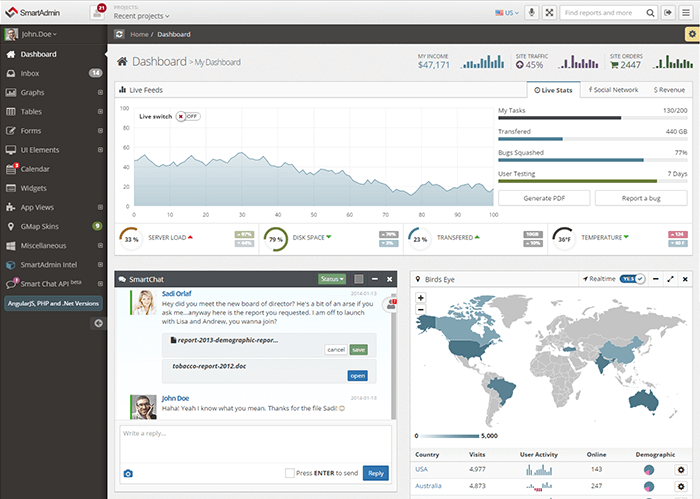The image size is (700, 499).
Task: Open the yellow settings gear icon
Action: [691, 34]
